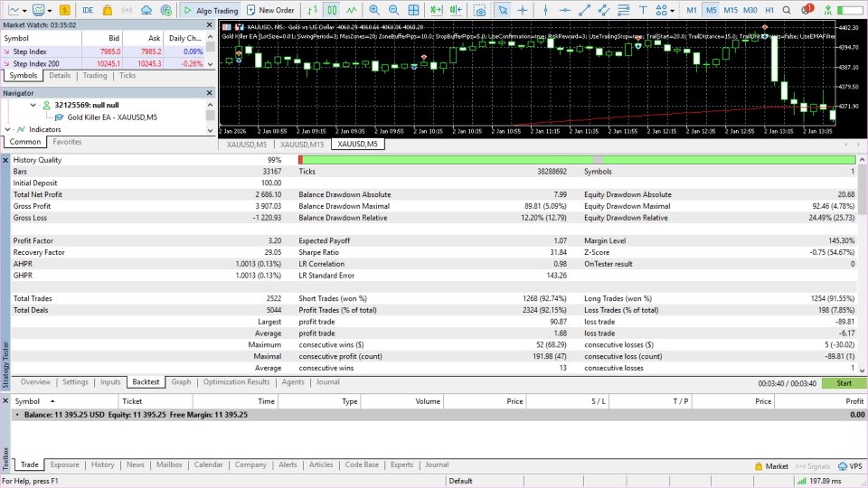868x488 pixels.
Task: Open the new chart dropdown arrow
Action: click(x=25, y=11)
